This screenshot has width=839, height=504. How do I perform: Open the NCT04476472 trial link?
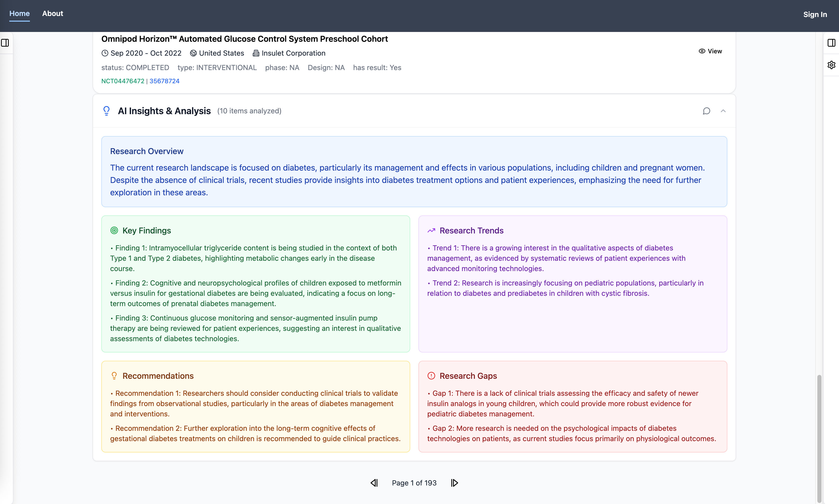[123, 81]
